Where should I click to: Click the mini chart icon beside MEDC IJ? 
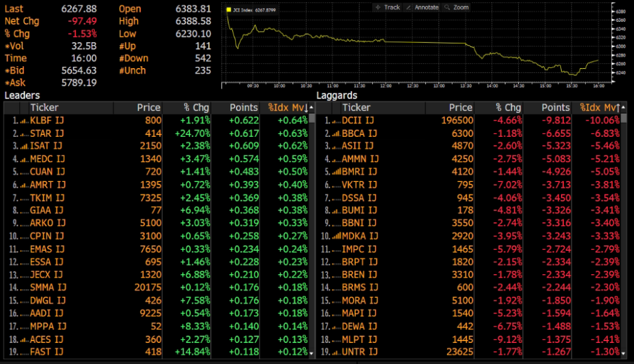pos(24,159)
